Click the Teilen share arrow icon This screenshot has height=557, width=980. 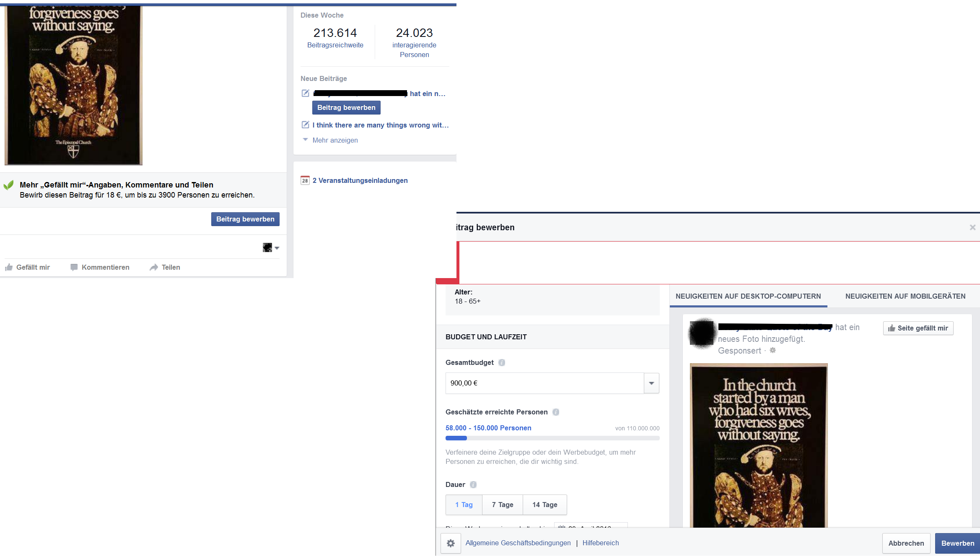tap(154, 267)
